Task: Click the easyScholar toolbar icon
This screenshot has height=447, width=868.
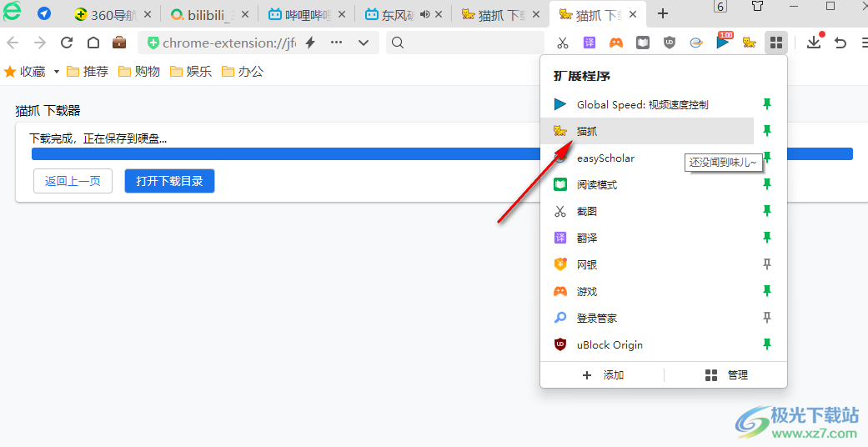Action: point(696,43)
